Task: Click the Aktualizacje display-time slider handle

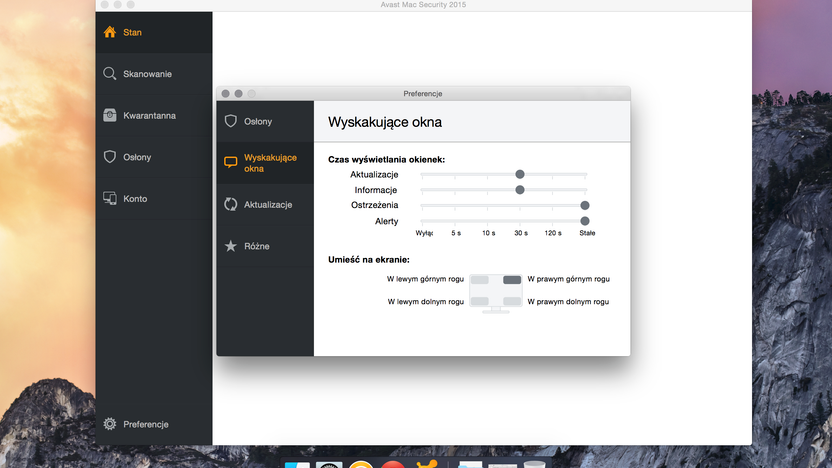Action: tap(520, 174)
